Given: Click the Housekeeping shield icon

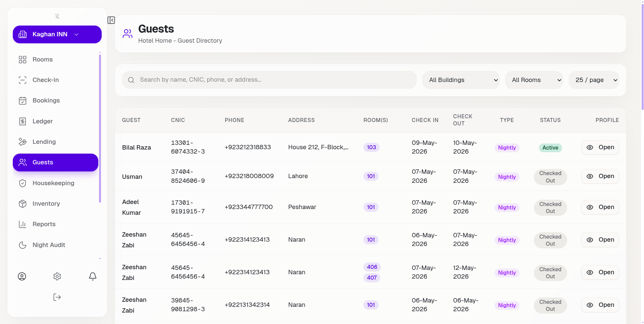Looking at the screenshot, I should pos(22,183).
